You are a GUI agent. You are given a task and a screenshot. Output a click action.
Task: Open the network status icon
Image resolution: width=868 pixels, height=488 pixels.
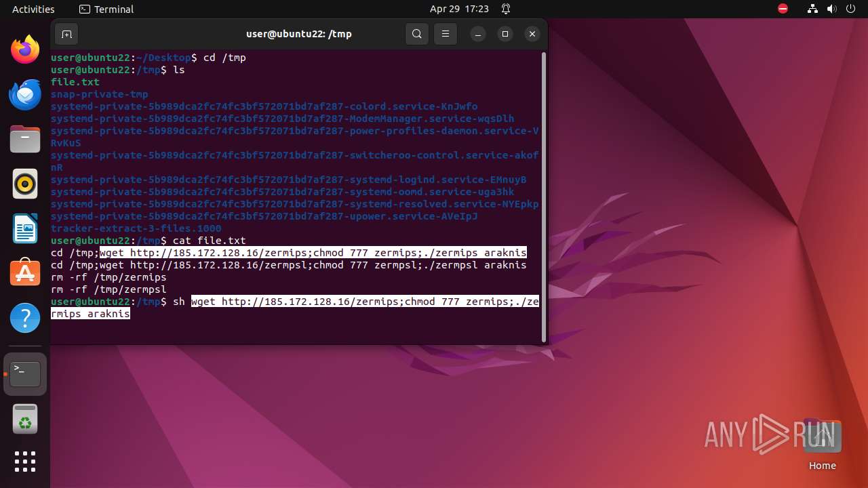[813, 9]
